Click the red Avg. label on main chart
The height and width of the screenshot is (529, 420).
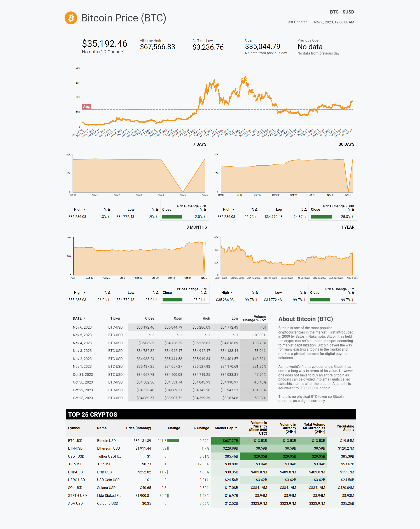(87, 107)
